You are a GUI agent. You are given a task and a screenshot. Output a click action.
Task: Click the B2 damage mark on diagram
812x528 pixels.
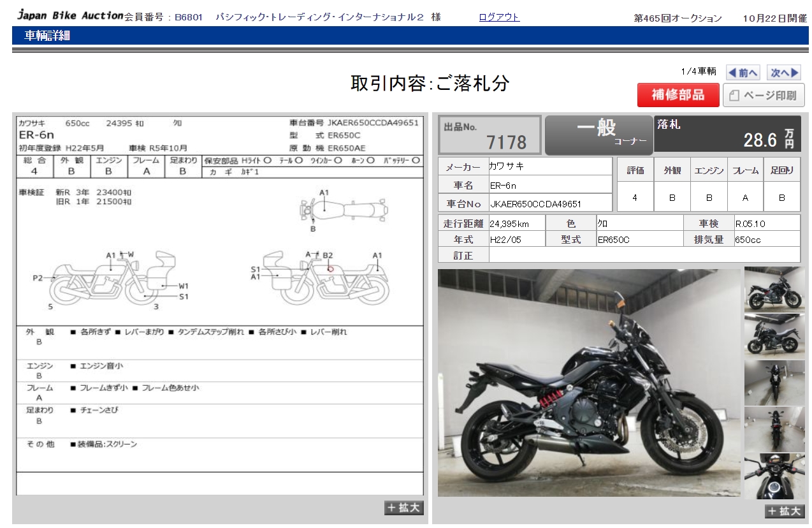pos(328,256)
